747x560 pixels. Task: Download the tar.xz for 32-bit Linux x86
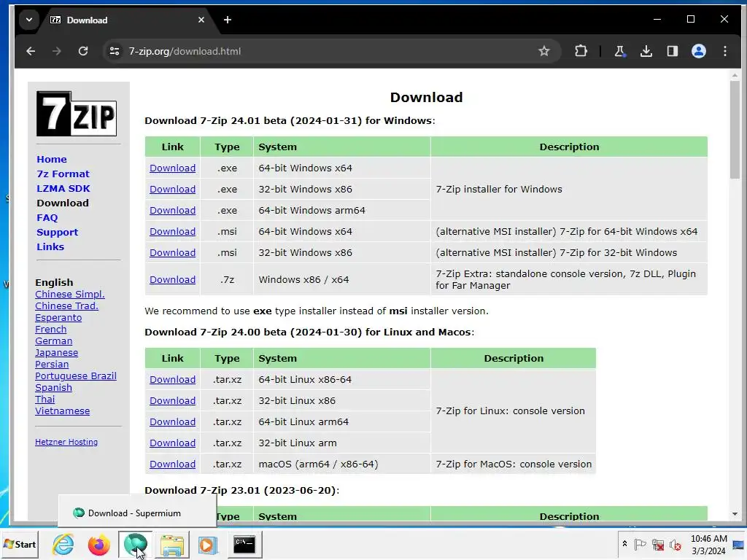tap(172, 401)
